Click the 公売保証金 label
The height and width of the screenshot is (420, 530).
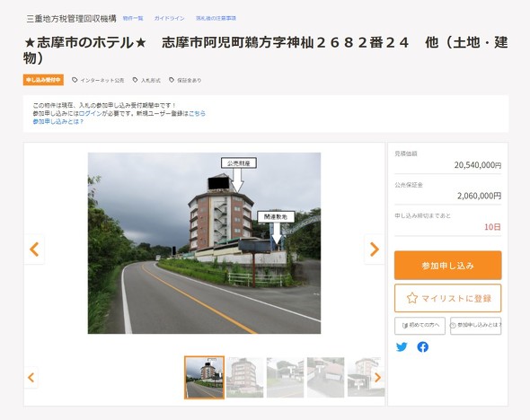pyautogui.click(x=409, y=185)
